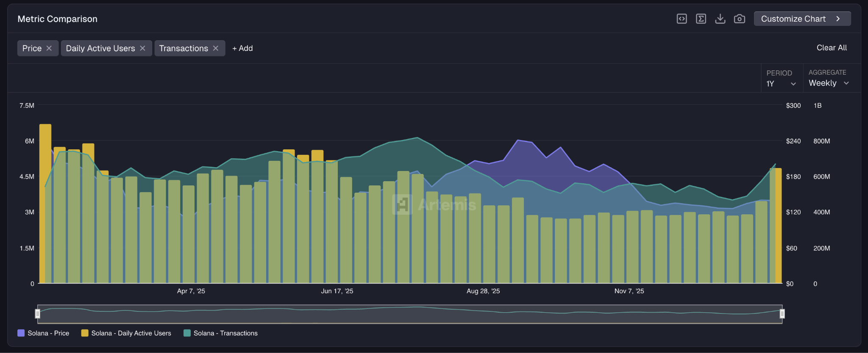Open the Period 1Y dropdown
The image size is (868, 353).
pos(781,84)
